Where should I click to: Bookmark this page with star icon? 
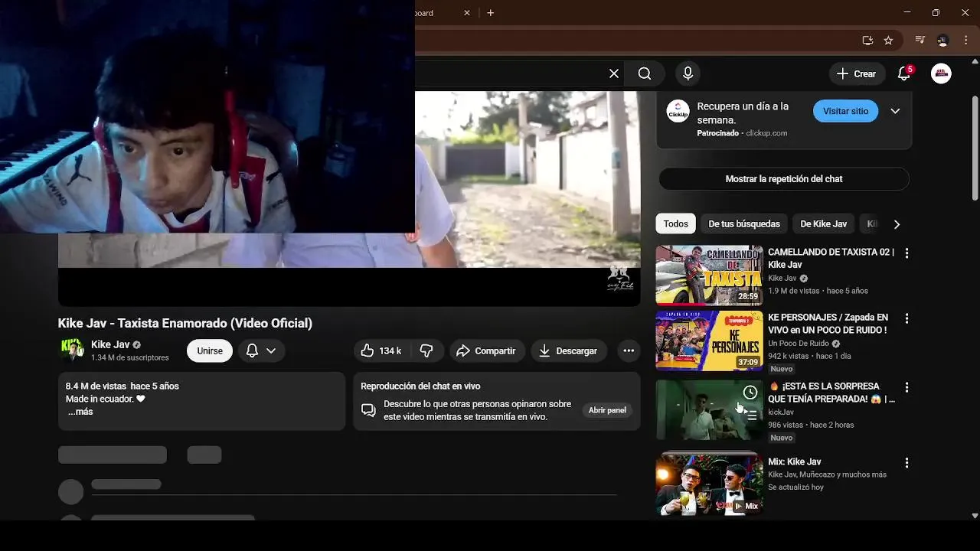[x=888, y=41]
